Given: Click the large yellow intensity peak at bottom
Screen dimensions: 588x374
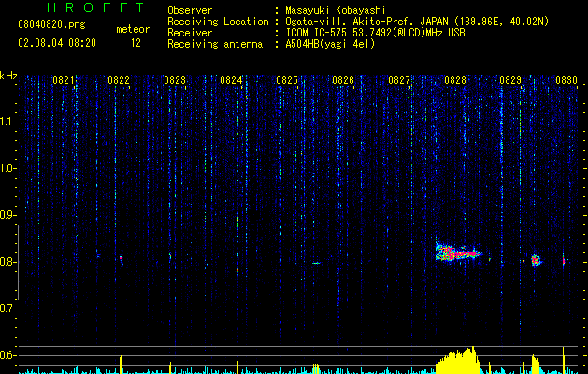Looking at the screenshot, I should (458, 361).
